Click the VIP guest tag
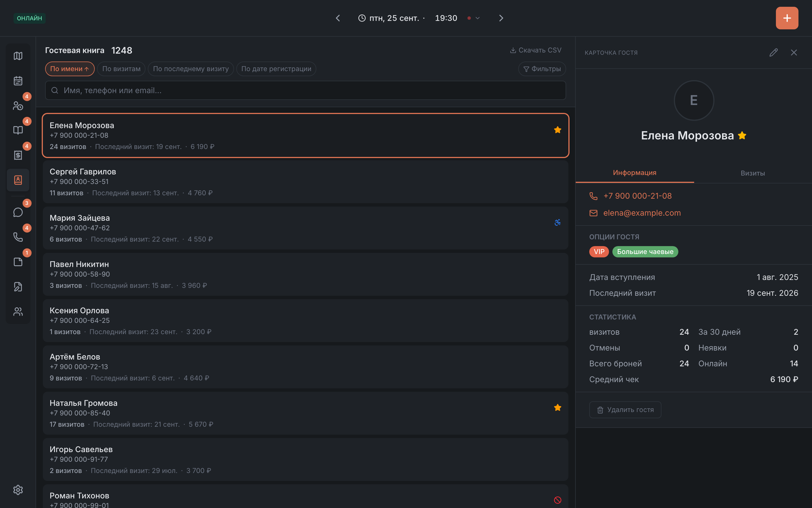Viewport: 812px width, 508px height. 599,252
